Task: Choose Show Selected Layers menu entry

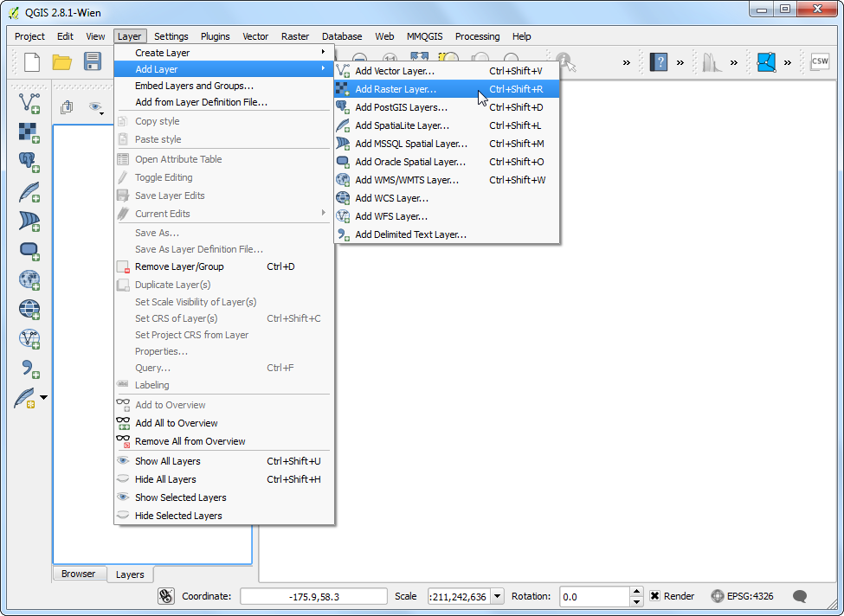Action: tap(224, 497)
